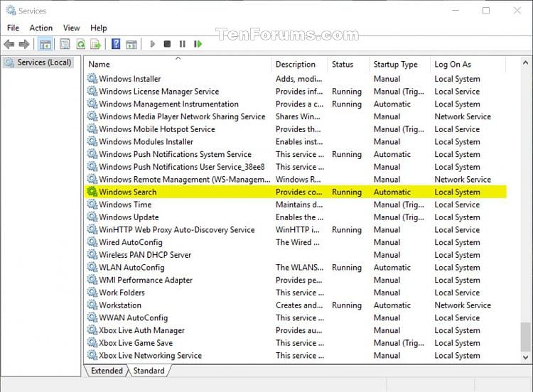This screenshot has height=392, width=533.
Task: Select Windows Mobile Hotspot Service
Action: 296,129
